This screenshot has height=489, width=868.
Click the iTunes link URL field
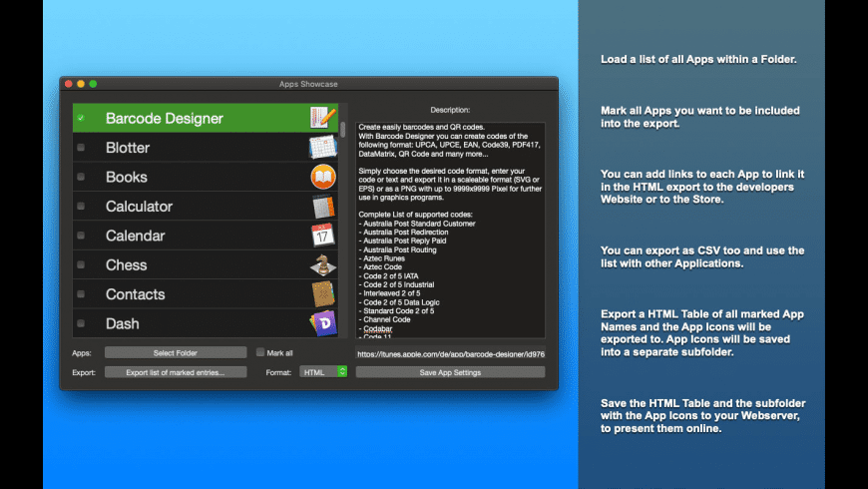point(450,353)
